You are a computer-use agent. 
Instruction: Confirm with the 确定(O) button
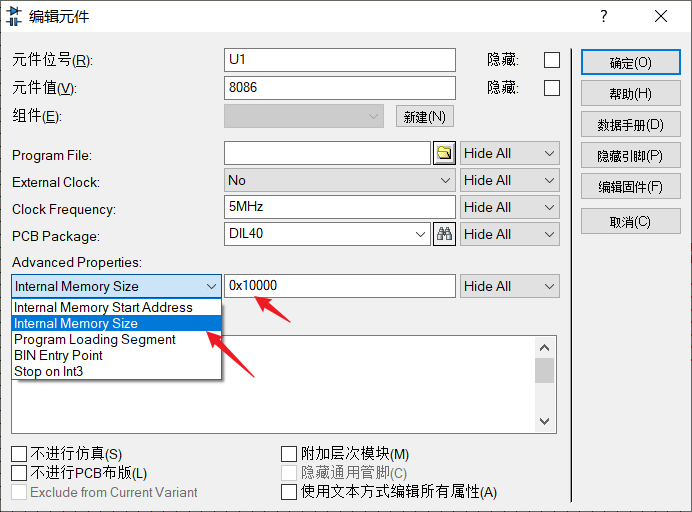(630, 62)
